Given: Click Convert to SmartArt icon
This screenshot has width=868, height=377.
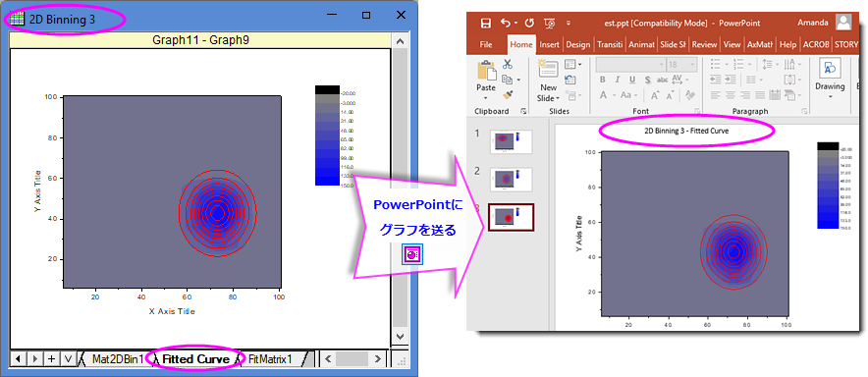Looking at the screenshot, I should pos(790,95).
